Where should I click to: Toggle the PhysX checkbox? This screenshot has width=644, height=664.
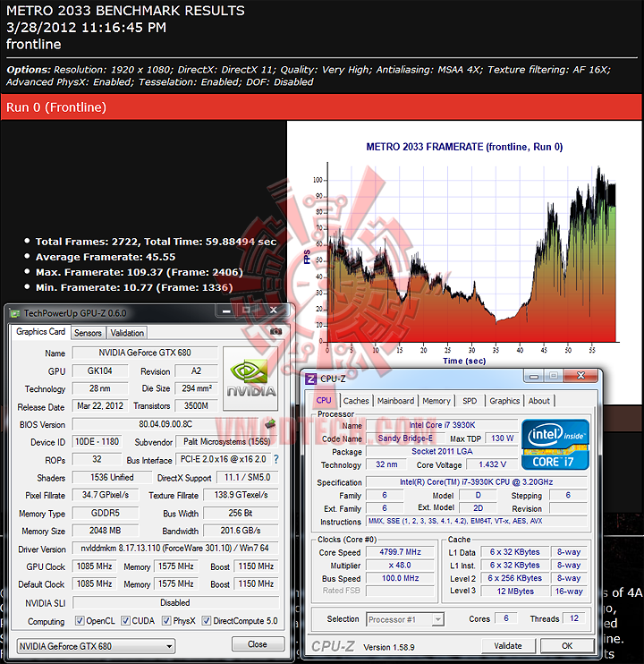tap(166, 621)
